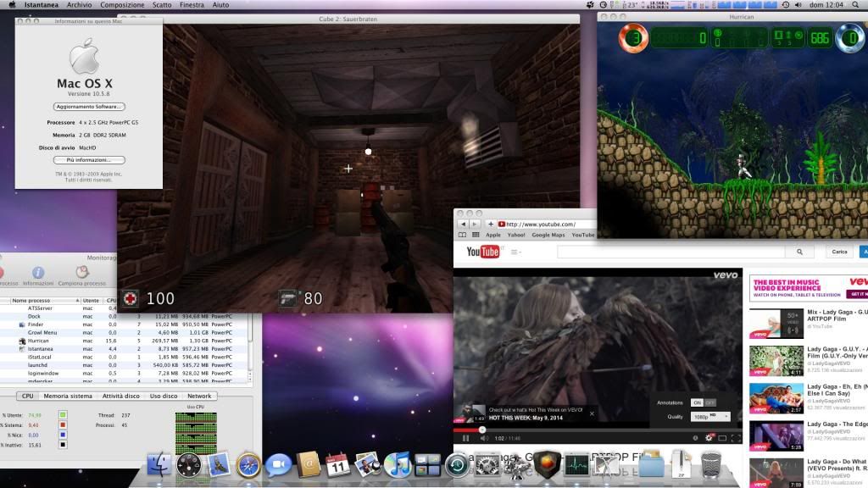
Task: Launch Mail stamp icon in the Dock
Action: [219, 464]
